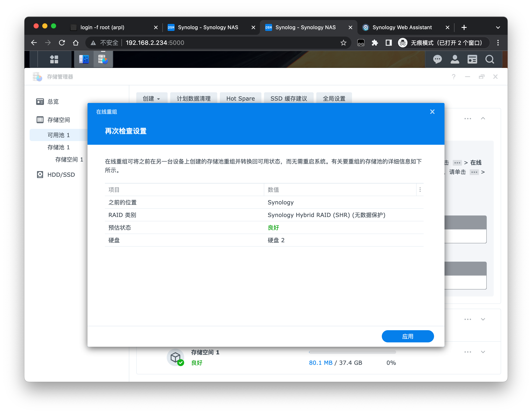This screenshot has height=414, width=532.
Task: Click the 80.1 MB used space text
Action: 321,363
